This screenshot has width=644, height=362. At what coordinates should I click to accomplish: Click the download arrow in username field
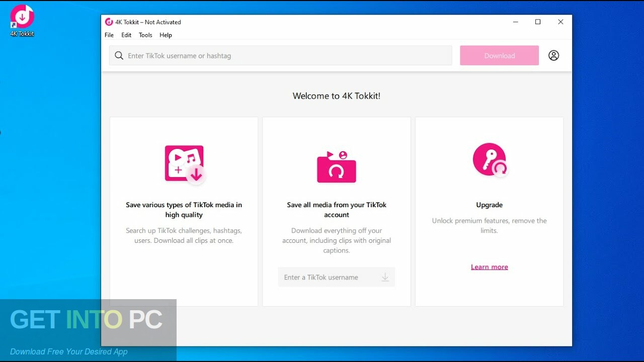pos(385,277)
